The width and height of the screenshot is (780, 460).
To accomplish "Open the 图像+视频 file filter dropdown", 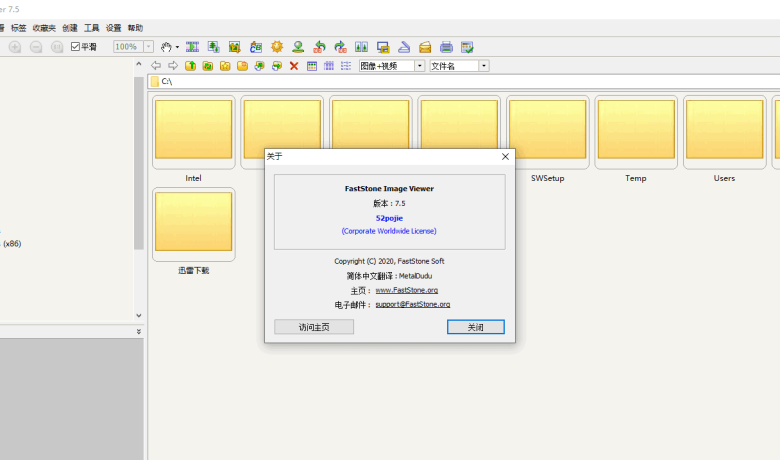I will [420, 66].
